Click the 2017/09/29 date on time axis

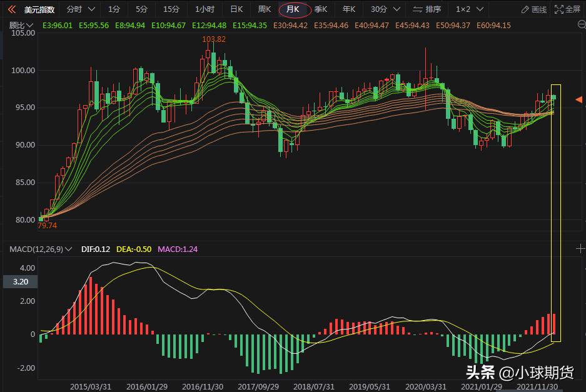click(x=258, y=387)
